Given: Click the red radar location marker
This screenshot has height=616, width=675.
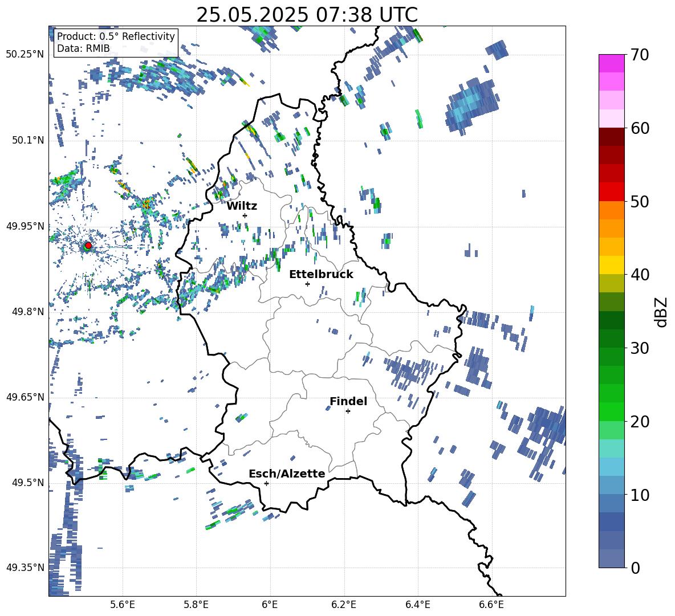Looking at the screenshot, I should click(88, 246).
